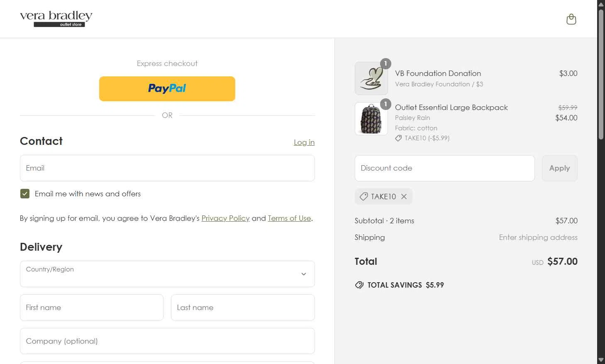Click the VB Foundation Donation thumbnail
The image size is (605, 364).
(371, 78)
